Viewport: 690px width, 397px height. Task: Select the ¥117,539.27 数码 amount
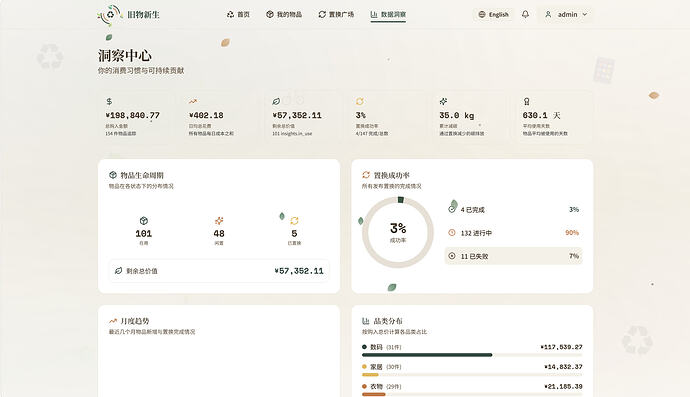pos(562,347)
